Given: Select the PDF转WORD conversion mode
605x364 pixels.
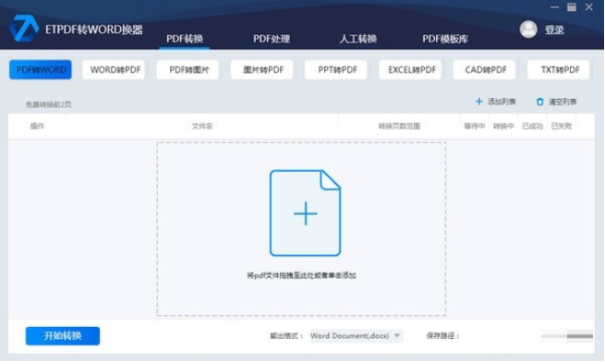Looking at the screenshot, I should [41, 70].
